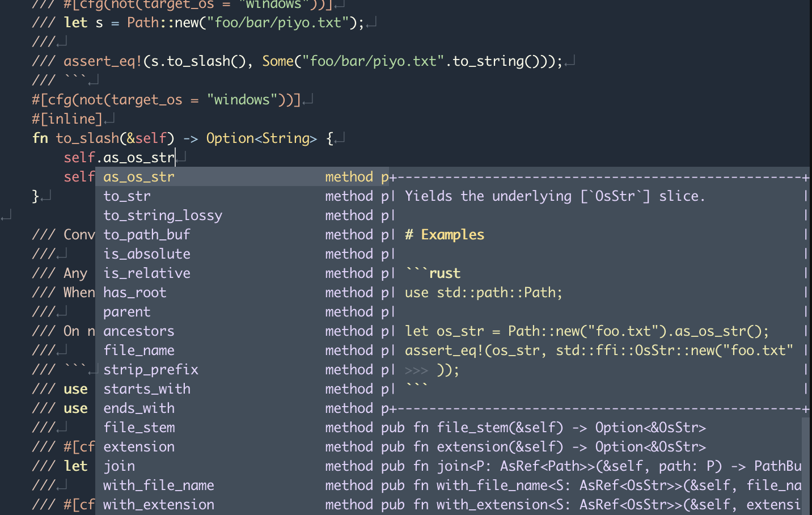Select the is_relative completion item

point(147,273)
